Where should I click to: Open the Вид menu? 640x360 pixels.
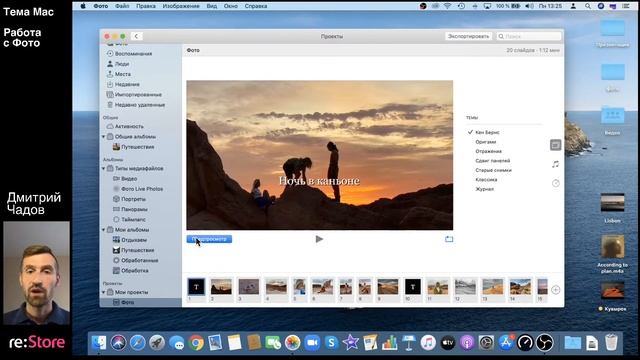(x=211, y=6)
